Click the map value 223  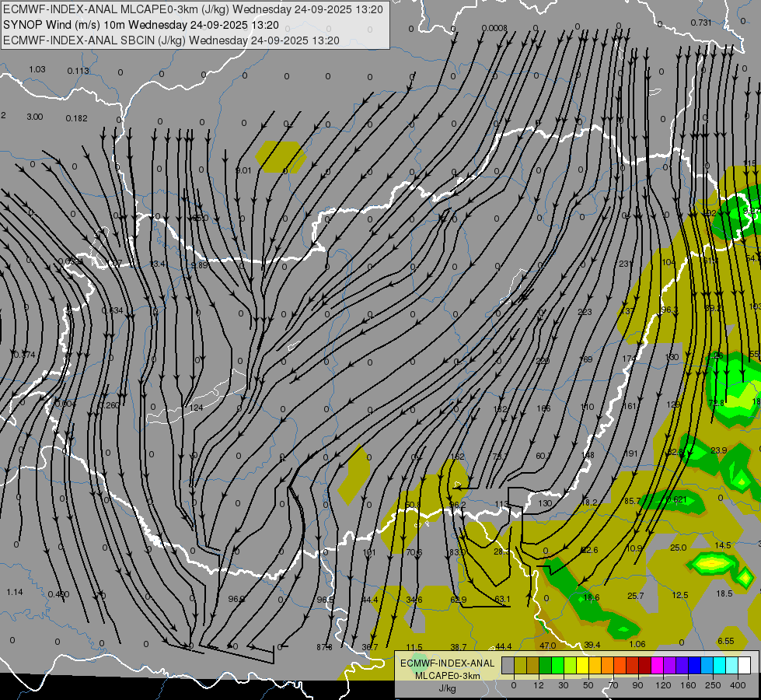click(585, 313)
